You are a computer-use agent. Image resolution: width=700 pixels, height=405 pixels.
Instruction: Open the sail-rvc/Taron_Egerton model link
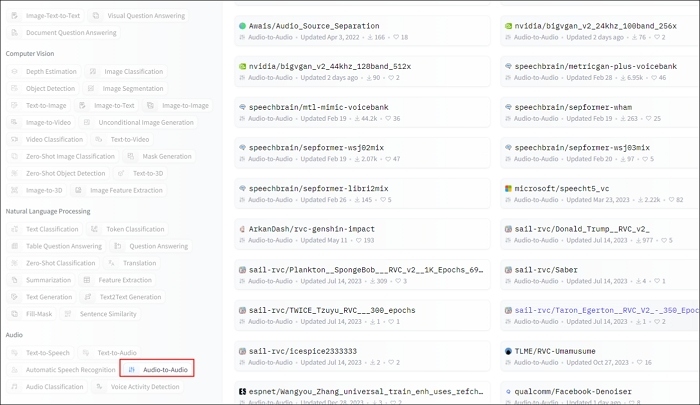click(602, 310)
